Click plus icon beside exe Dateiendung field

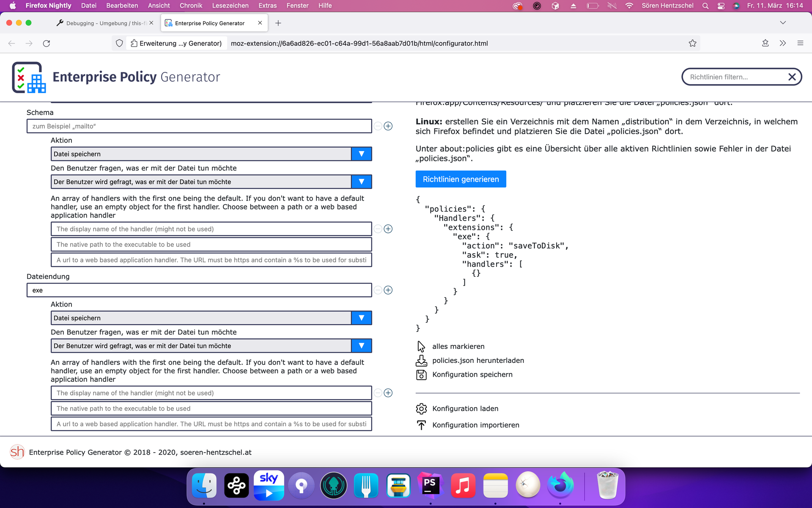click(x=388, y=290)
